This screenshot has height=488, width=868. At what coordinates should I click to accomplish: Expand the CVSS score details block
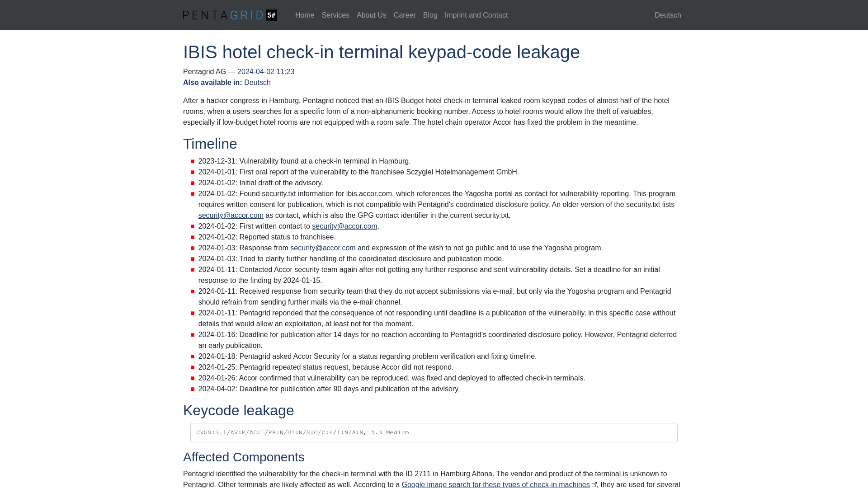pyautogui.click(x=434, y=432)
